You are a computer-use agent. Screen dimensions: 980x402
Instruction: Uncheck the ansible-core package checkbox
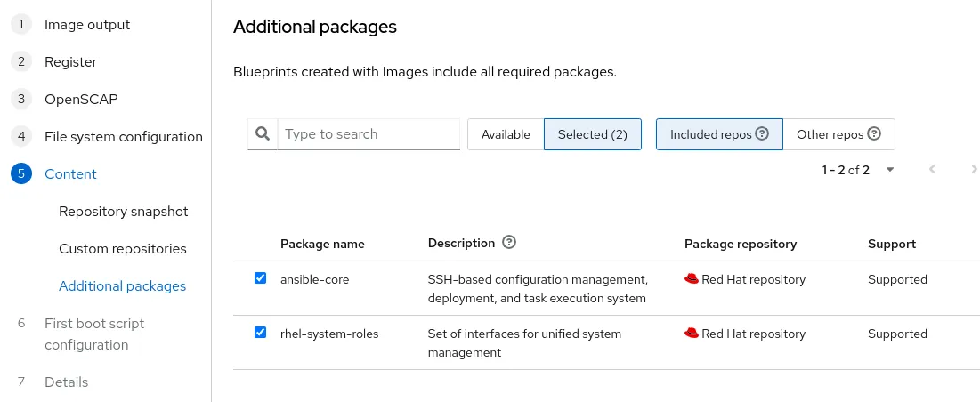click(261, 278)
